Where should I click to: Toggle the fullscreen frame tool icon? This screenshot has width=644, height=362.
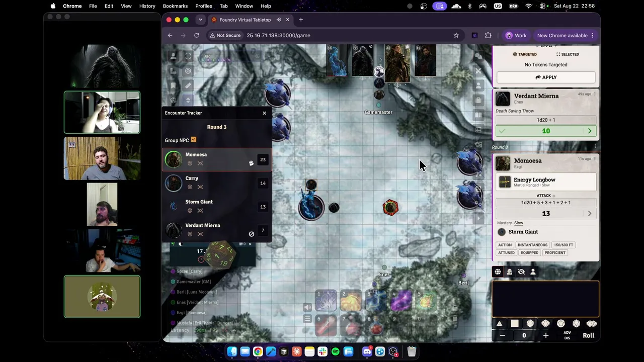coord(188,56)
